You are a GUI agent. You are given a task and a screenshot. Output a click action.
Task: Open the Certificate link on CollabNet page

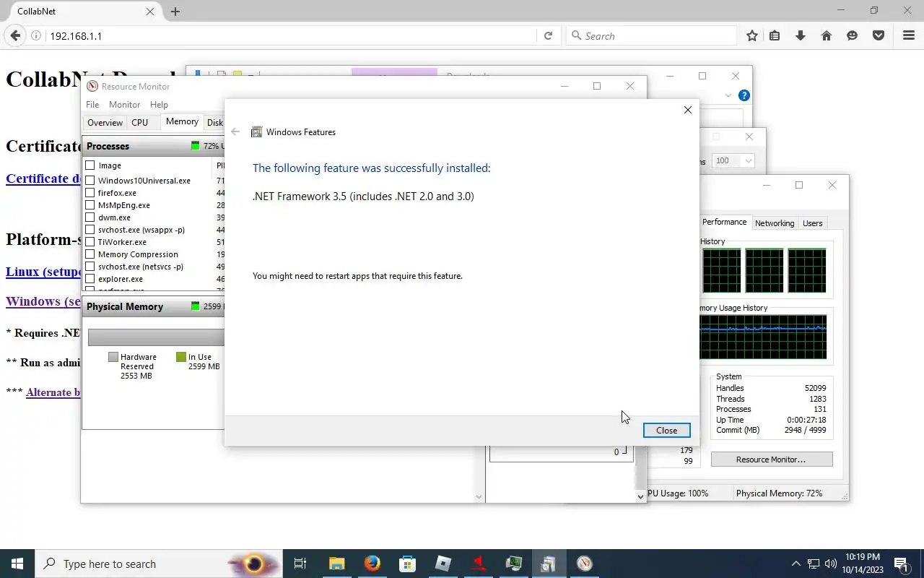(43, 178)
